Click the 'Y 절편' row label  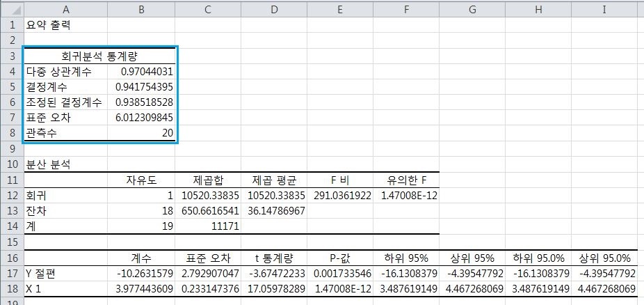point(65,274)
